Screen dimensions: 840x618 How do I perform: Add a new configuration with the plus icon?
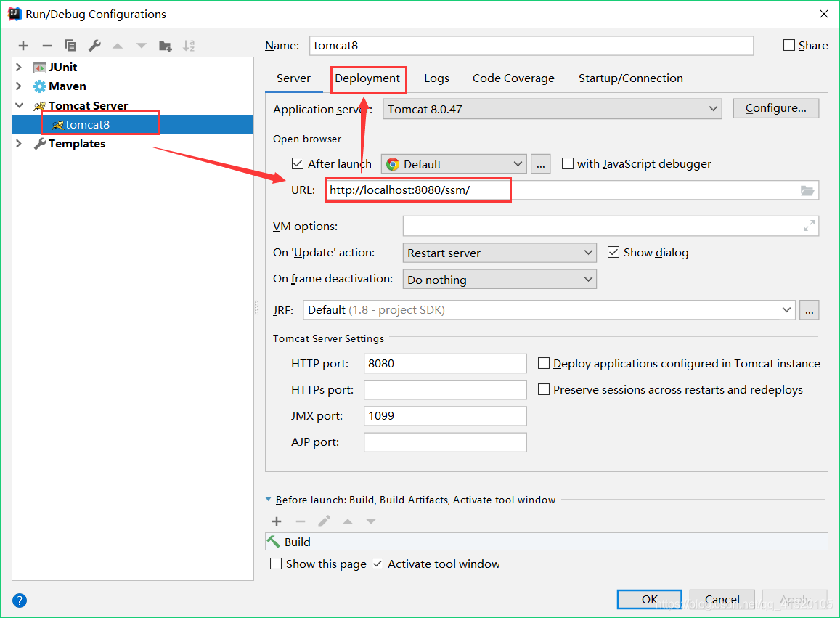pyautogui.click(x=23, y=46)
